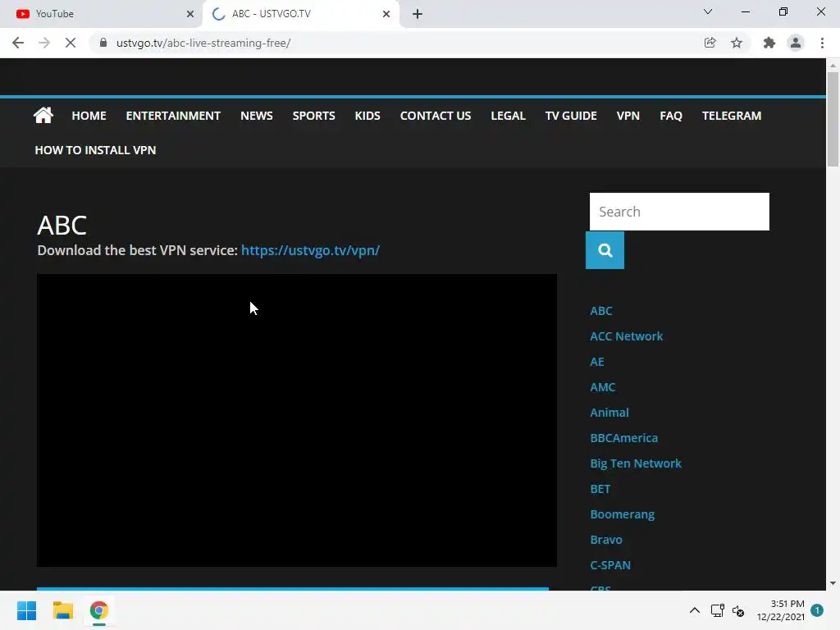Open the CONTACT US menu item
The height and width of the screenshot is (630, 840).
point(436,116)
